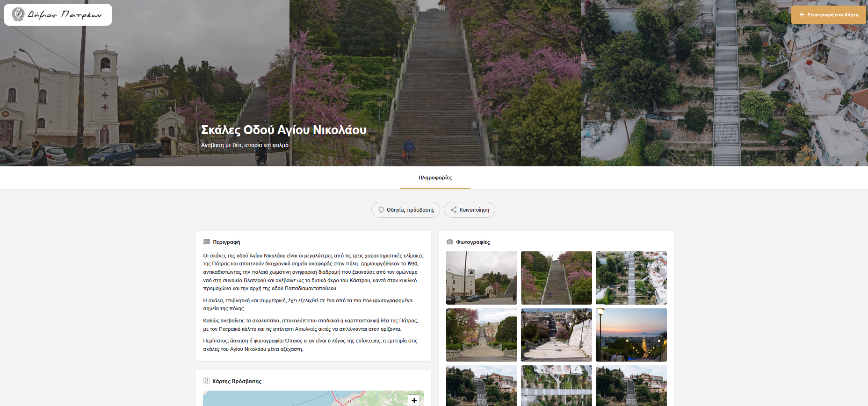
Task: Click the share icon beside Κοινοποίηση
Action: 453,210
